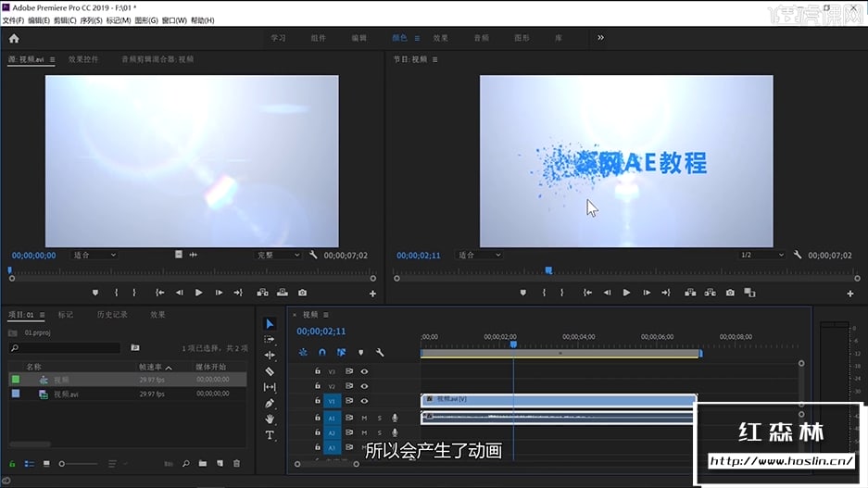The image size is (868, 488).
Task: Open Source monitor zoom level dropdown
Action: coord(94,255)
